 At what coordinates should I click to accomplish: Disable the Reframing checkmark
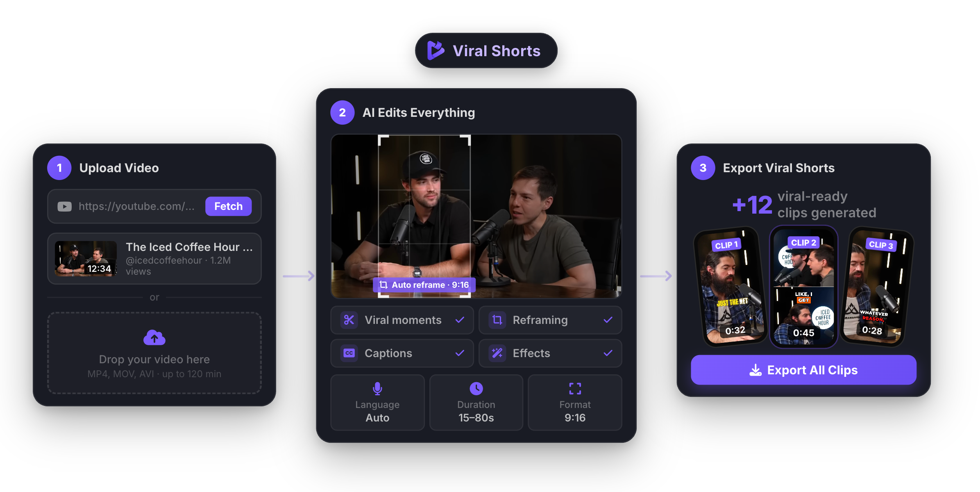click(x=608, y=320)
